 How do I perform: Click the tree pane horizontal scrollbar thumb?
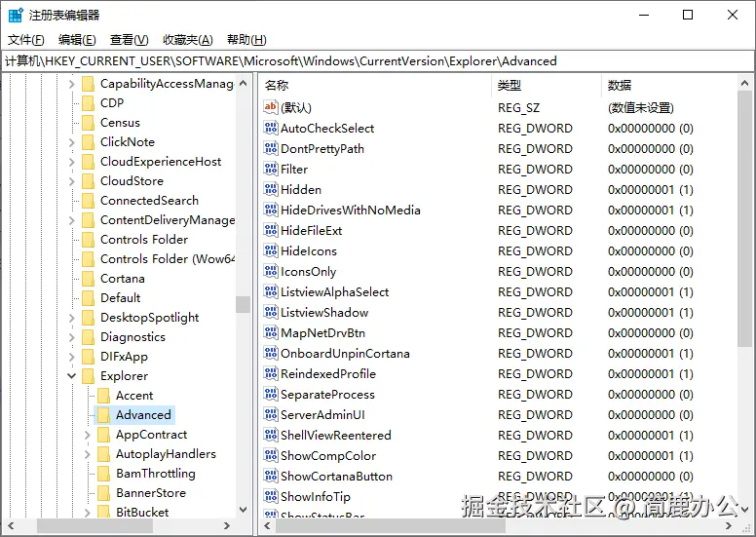94,525
